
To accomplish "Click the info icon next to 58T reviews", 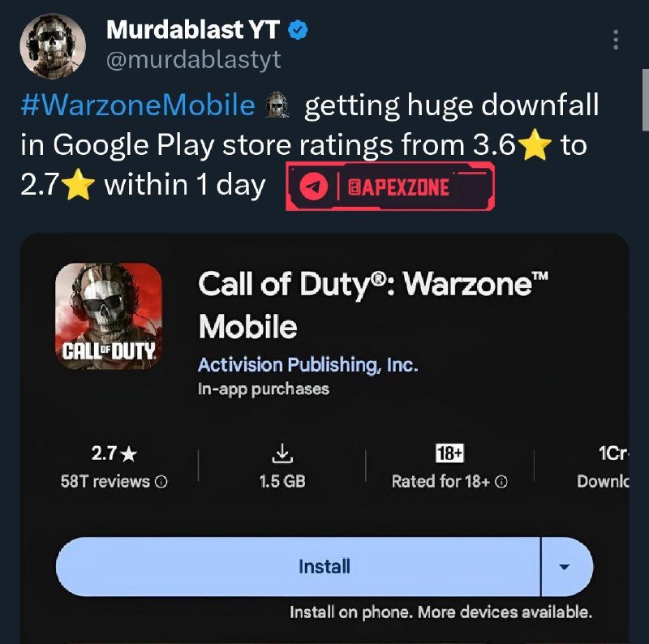I will click(161, 482).
